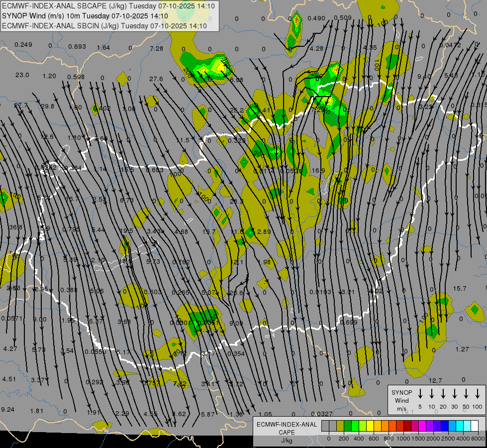Click the '1500' tick on CAPE scale
The width and height of the screenshot is (487, 448).
pyautogui.click(x=418, y=439)
